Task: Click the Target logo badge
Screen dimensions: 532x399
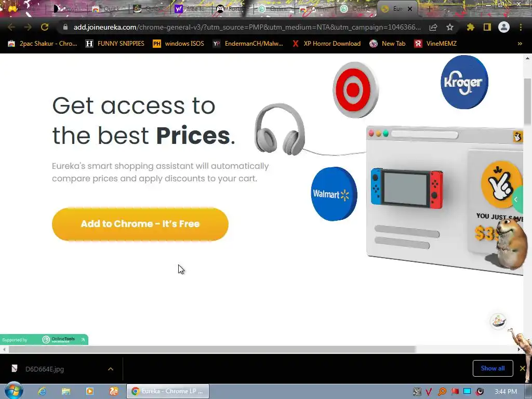Action: pos(355,90)
